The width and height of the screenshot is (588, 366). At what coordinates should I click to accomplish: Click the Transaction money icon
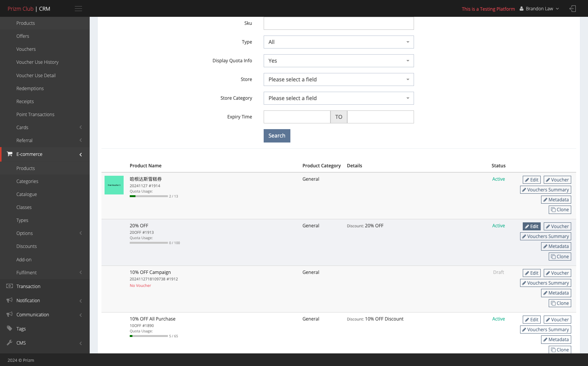(x=10, y=286)
